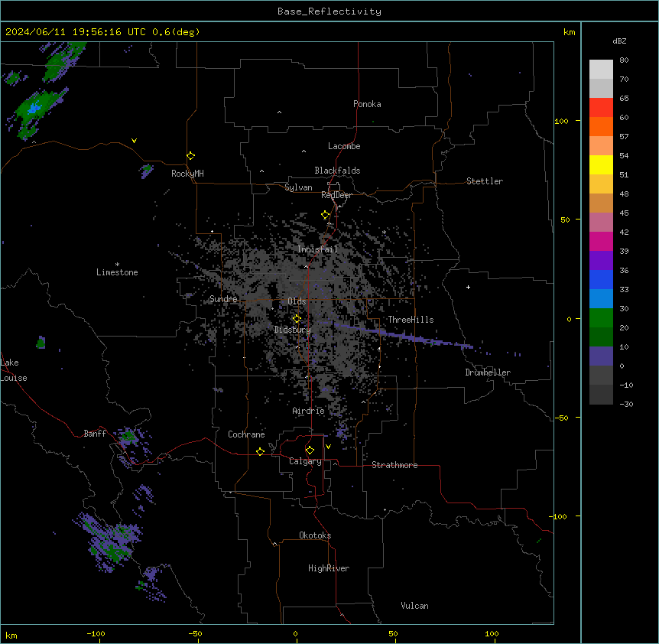Click the Olds city label
Viewport: 659px width, 644px height.
pos(297,301)
